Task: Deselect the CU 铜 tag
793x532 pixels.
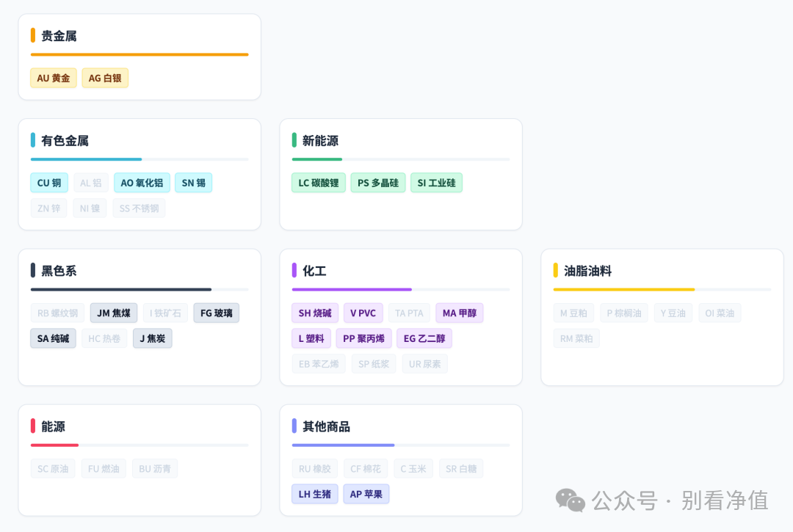Action: [x=48, y=182]
